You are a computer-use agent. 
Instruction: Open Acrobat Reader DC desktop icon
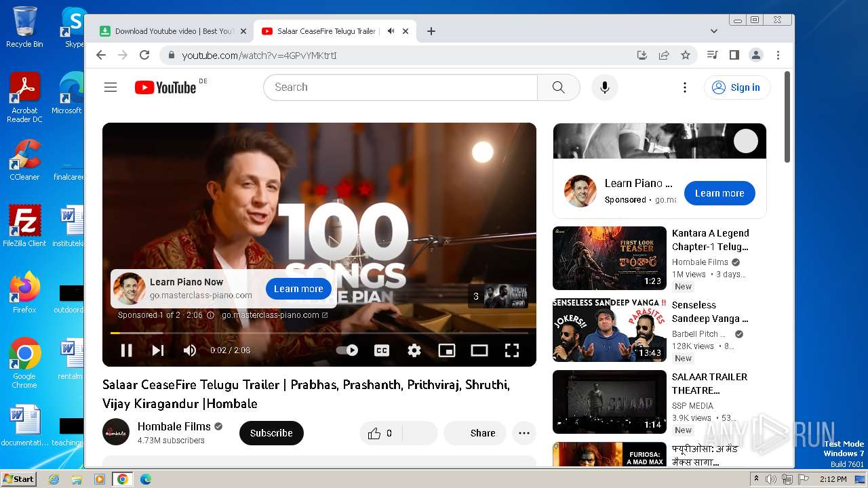(24, 98)
